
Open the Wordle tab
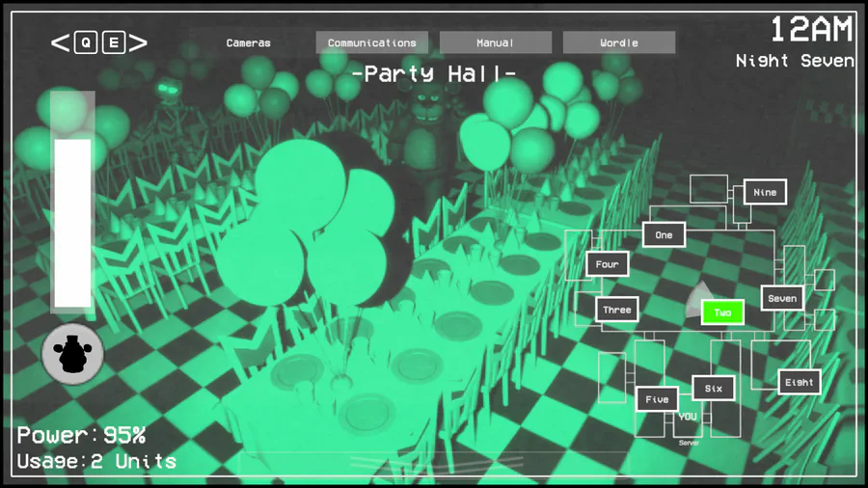point(619,42)
